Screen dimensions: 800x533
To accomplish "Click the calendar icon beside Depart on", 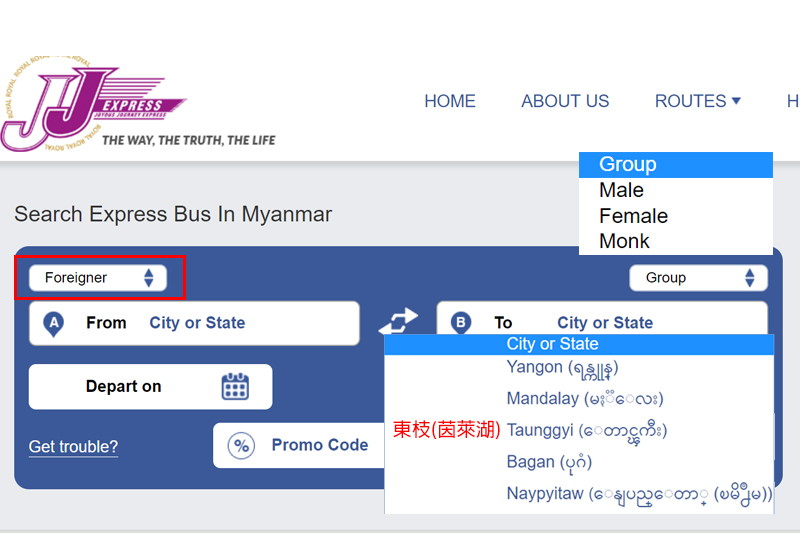I will [x=235, y=386].
